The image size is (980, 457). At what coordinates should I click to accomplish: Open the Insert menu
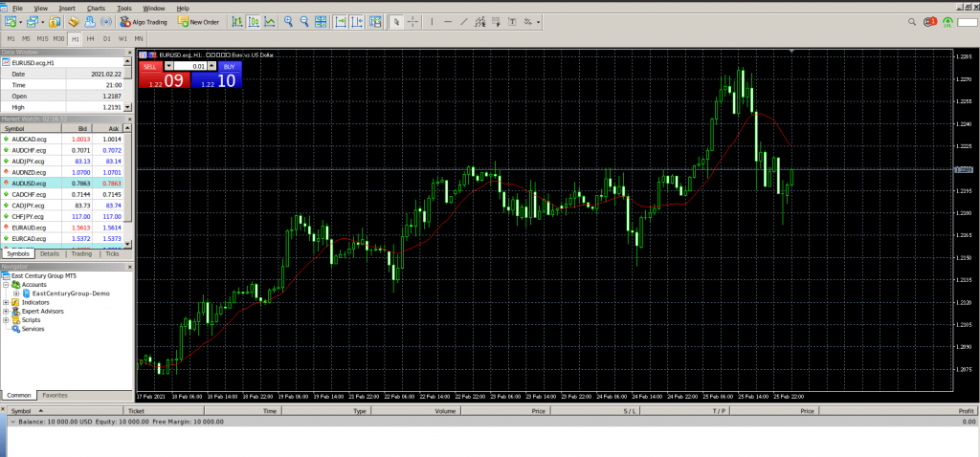(67, 8)
